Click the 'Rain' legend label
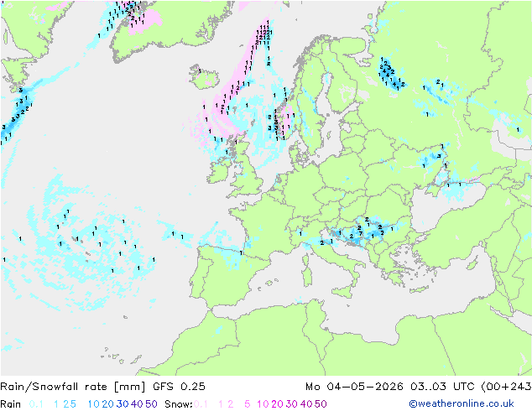The height and width of the screenshot is (411, 532). (x=11, y=404)
